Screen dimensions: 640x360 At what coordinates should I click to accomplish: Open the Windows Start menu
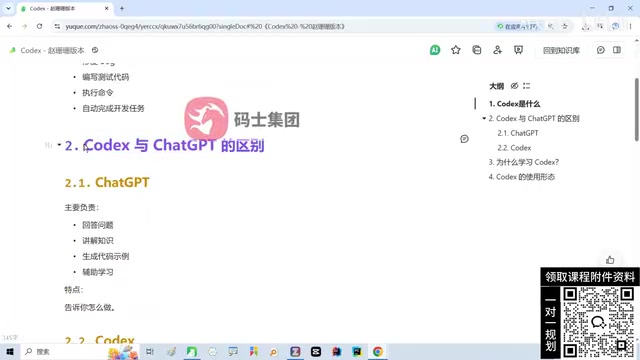coord(10,351)
